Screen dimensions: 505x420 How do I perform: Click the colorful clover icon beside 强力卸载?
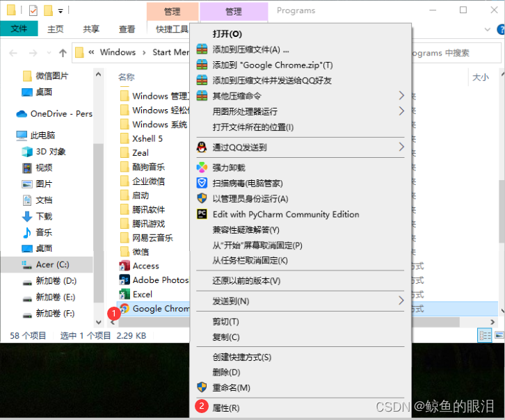tap(202, 168)
